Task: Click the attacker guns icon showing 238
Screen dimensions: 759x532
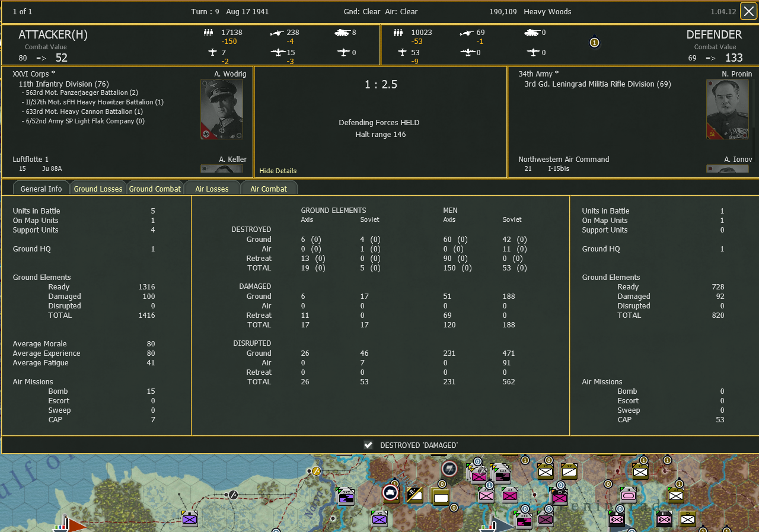Action: point(276,33)
